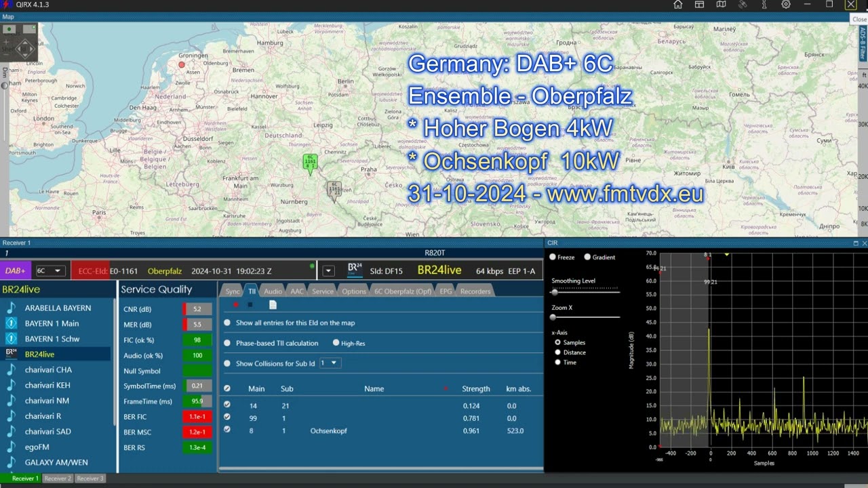Click the red recording dot in TII tab
The height and width of the screenshot is (488, 868).
coord(235,305)
